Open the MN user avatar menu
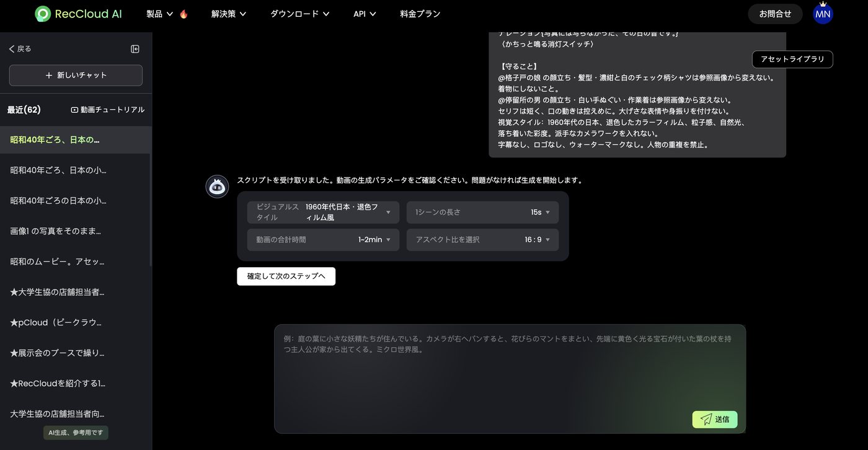868x450 pixels. (x=823, y=14)
